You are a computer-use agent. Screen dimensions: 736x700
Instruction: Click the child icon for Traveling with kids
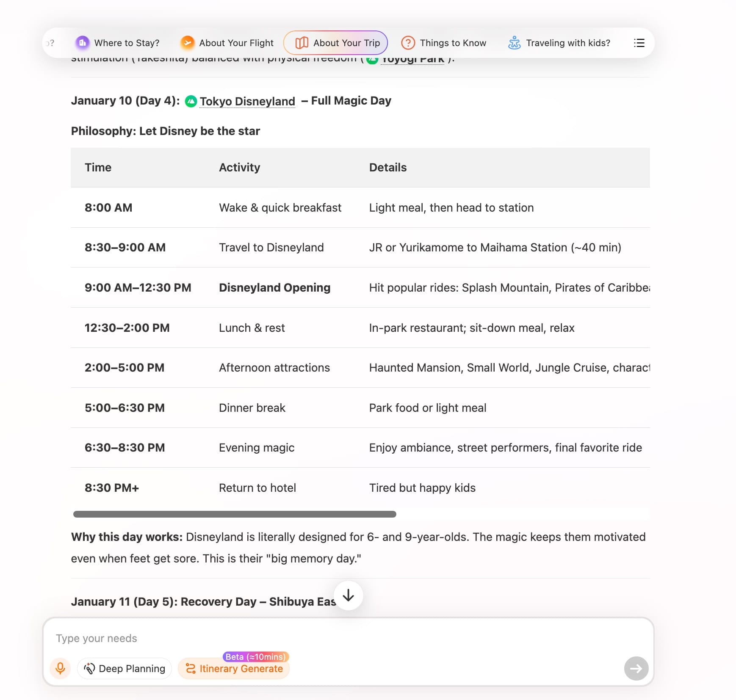tap(514, 43)
